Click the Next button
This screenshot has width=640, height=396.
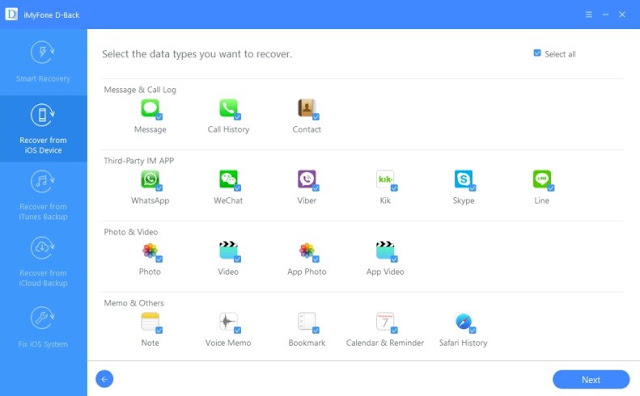[x=591, y=380]
